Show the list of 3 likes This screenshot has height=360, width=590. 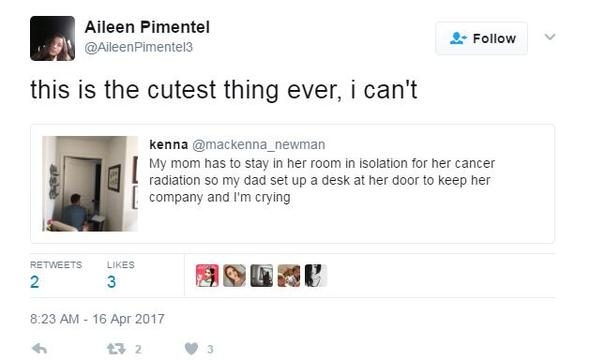coord(120,275)
